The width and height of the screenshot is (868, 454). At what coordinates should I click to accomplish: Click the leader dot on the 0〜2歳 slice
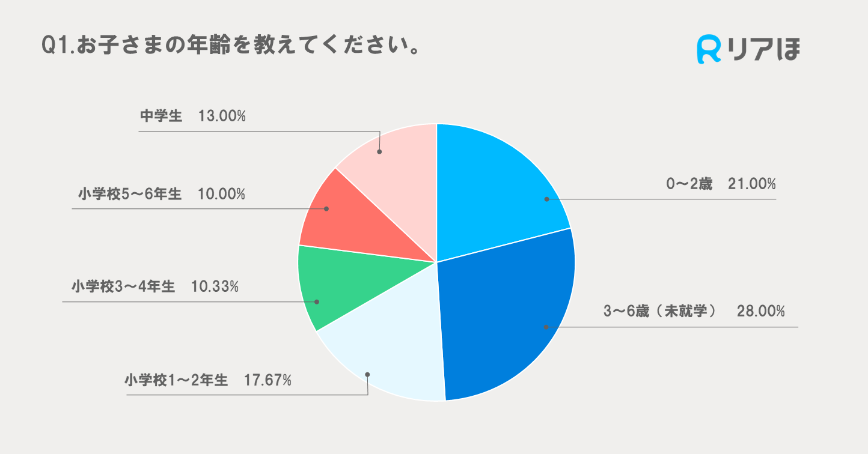[546, 199]
